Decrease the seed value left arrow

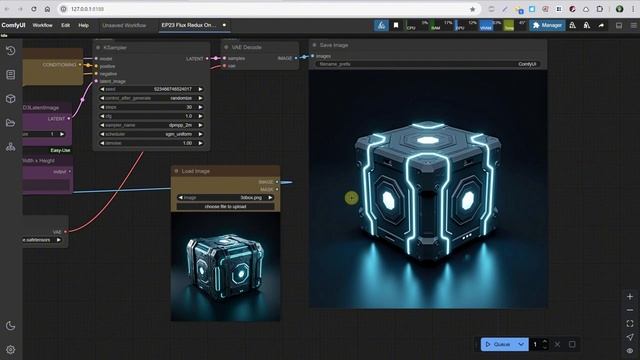coord(102,89)
